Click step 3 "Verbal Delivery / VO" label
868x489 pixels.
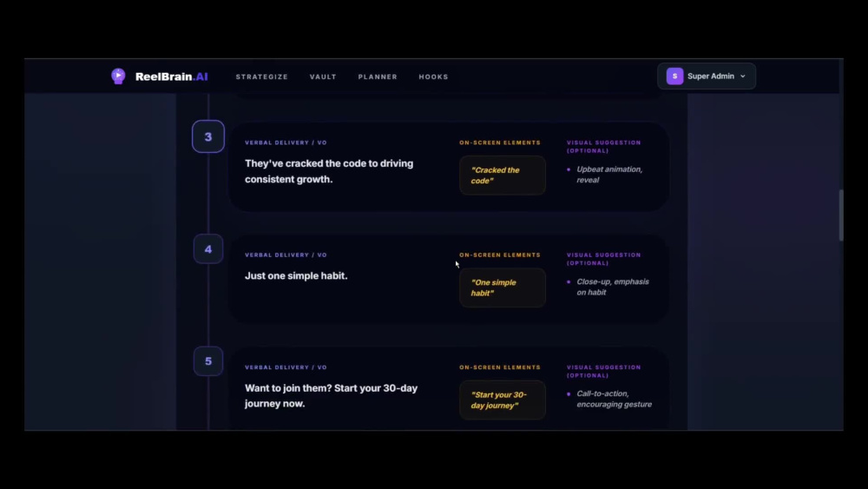pos(286,142)
